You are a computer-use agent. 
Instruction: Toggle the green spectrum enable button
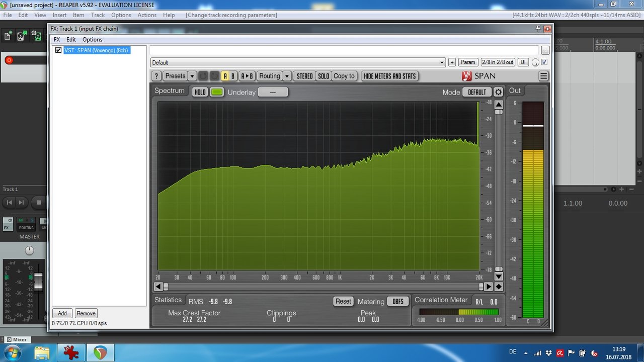(x=217, y=92)
